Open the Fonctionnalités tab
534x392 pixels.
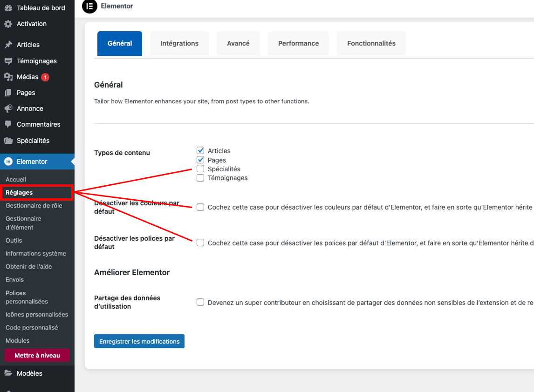pos(371,43)
